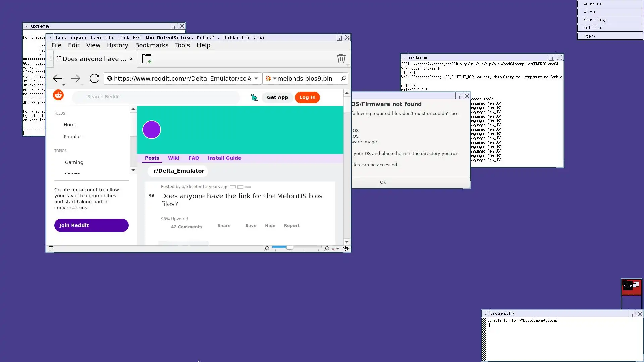The image size is (644, 362).
Task: Click the Reddit logo icon
Action: pyautogui.click(x=58, y=95)
